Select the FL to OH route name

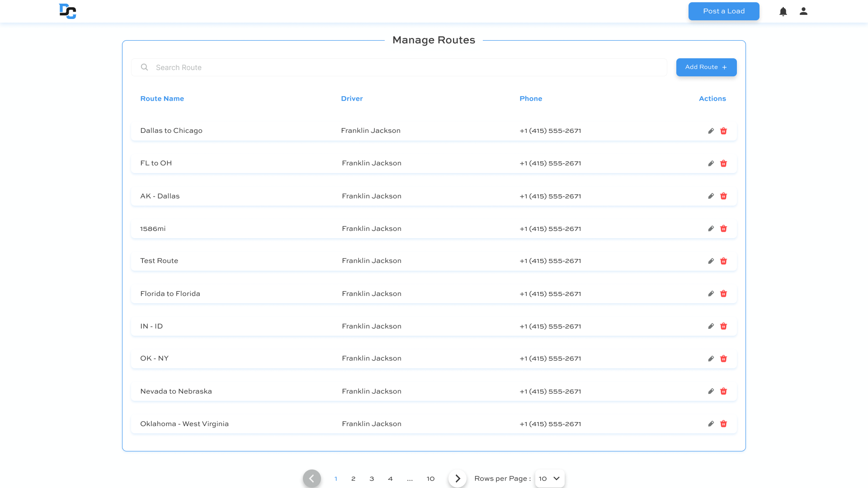click(x=156, y=163)
